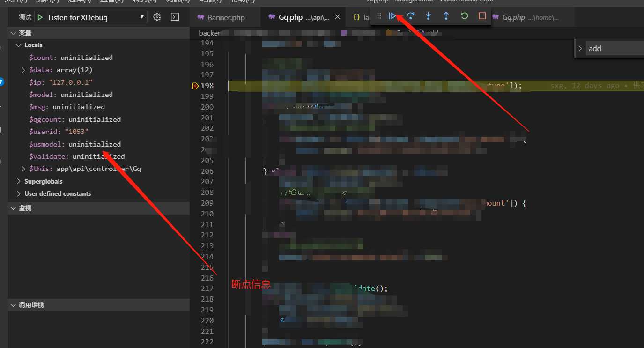This screenshot has height=348, width=644.
Task: Select the $usmodel variable row
Action: pyautogui.click(x=99, y=144)
